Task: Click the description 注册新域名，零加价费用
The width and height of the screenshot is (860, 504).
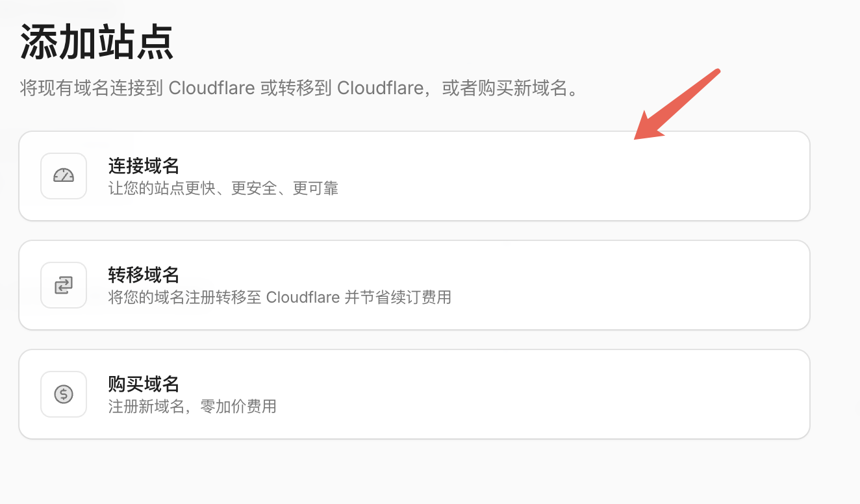Action: point(192,407)
